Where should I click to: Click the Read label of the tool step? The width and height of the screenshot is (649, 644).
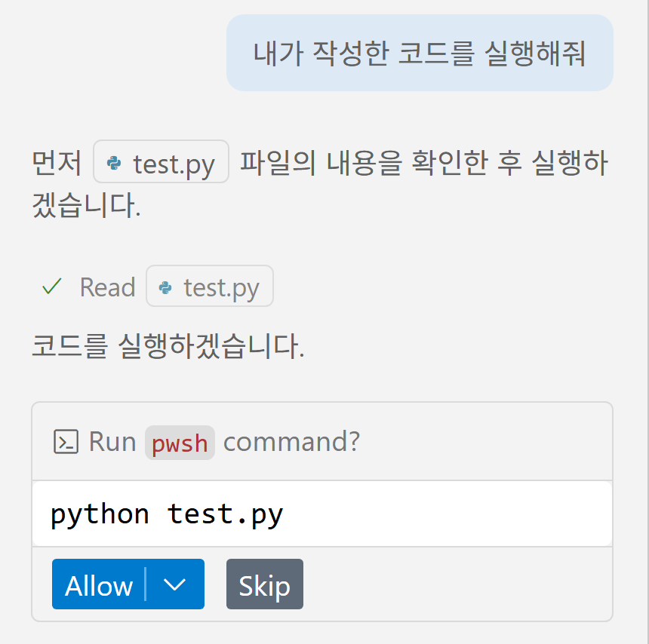108,287
